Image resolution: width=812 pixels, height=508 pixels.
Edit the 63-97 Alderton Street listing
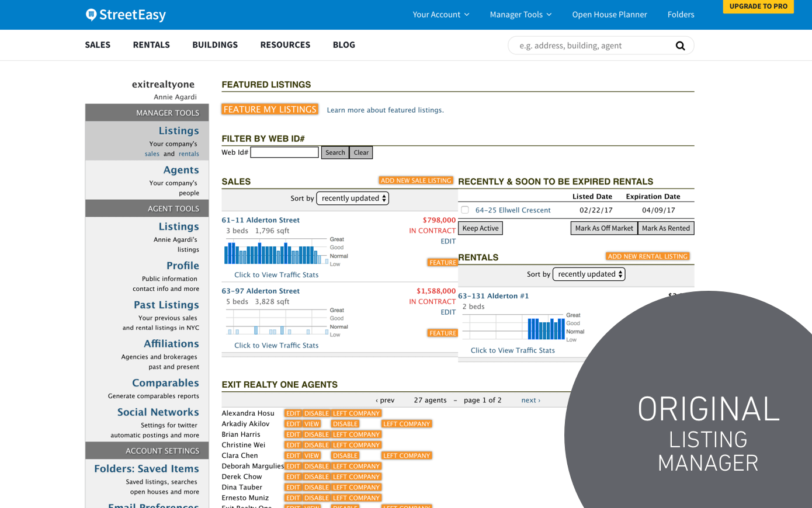point(448,312)
